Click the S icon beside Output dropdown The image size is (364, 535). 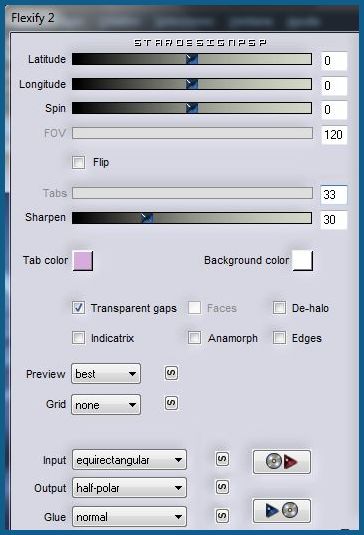(222, 487)
